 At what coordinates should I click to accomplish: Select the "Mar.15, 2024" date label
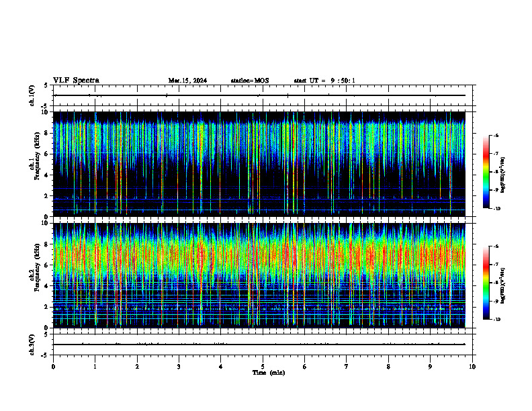pos(187,81)
